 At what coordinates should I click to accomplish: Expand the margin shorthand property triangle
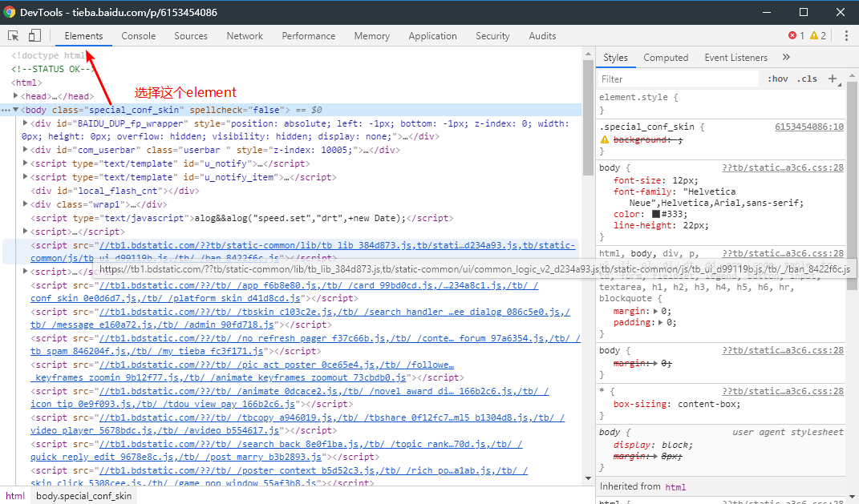656,311
